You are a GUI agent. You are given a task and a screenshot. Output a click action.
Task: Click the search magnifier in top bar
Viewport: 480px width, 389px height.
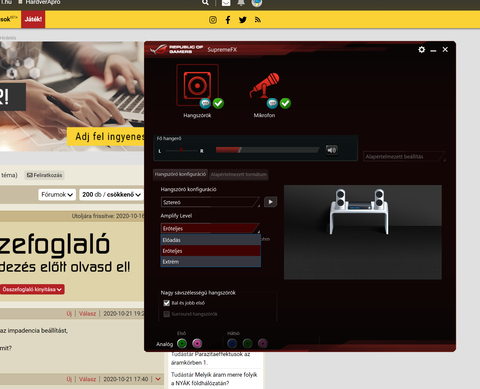click(205, 3)
